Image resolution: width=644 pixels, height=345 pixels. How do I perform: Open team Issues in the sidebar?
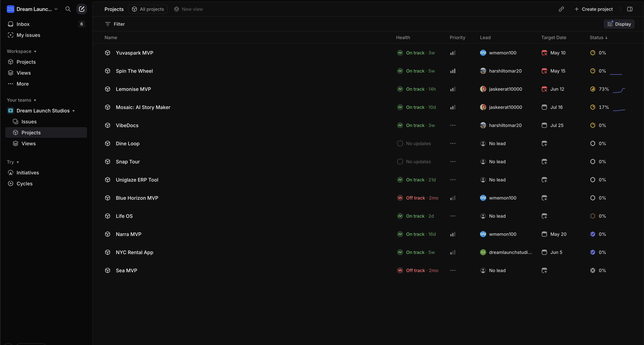(x=46, y=121)
